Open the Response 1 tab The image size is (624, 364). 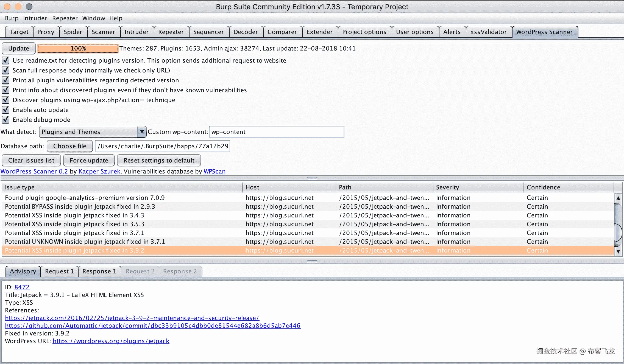[99, 271]
